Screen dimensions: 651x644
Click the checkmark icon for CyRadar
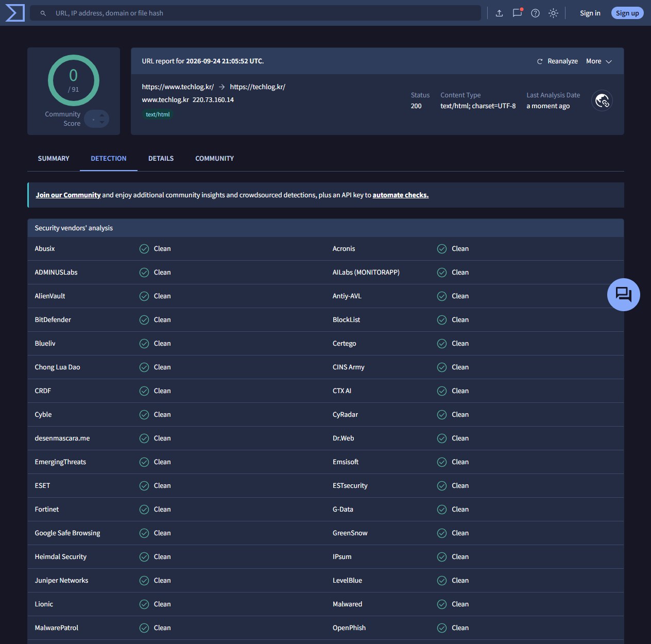point(442,415)
